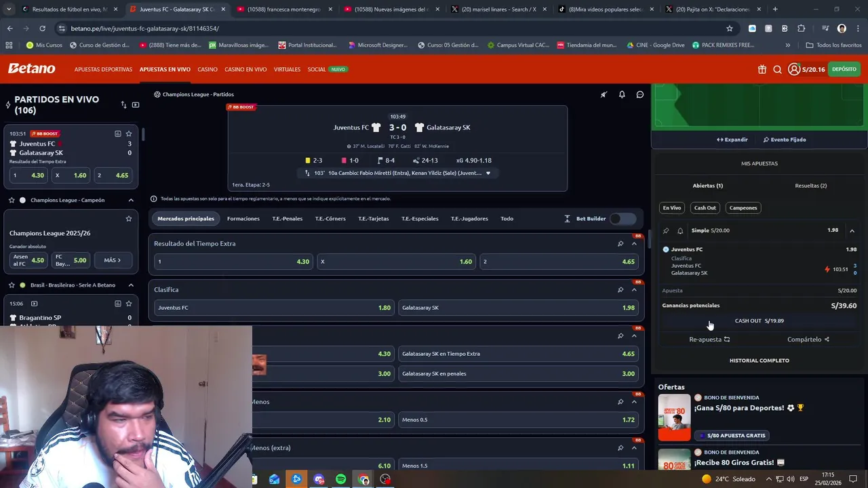
Task: Open the Resueltas (2) bets tab
Action: 811,186
